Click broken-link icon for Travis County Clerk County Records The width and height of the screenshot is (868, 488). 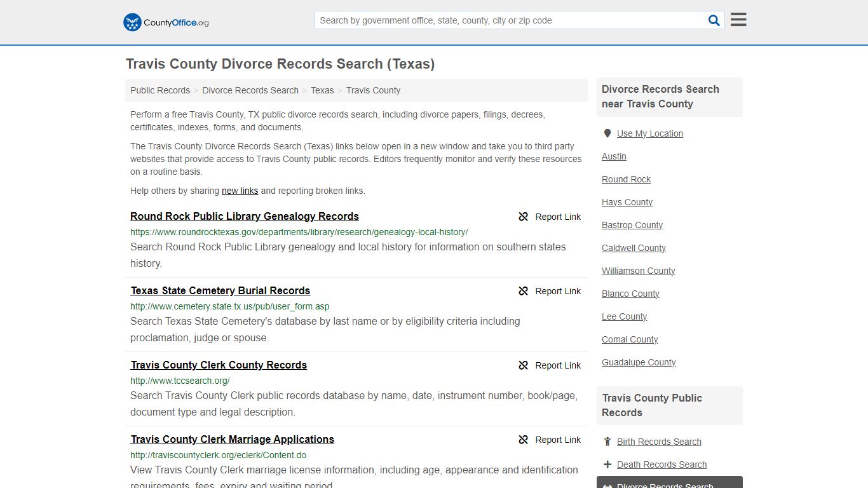(x=524, y=365)
